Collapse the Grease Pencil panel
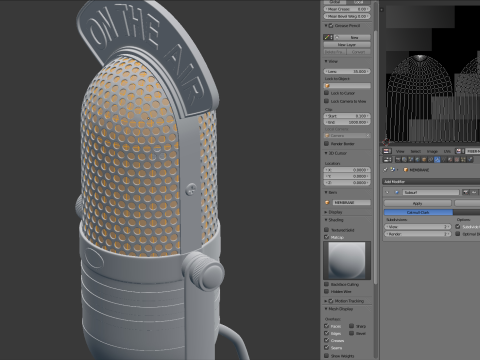Image resolution: width=480 pixels, height=360 pixels. pyautogui.click(x=326, y=25)
